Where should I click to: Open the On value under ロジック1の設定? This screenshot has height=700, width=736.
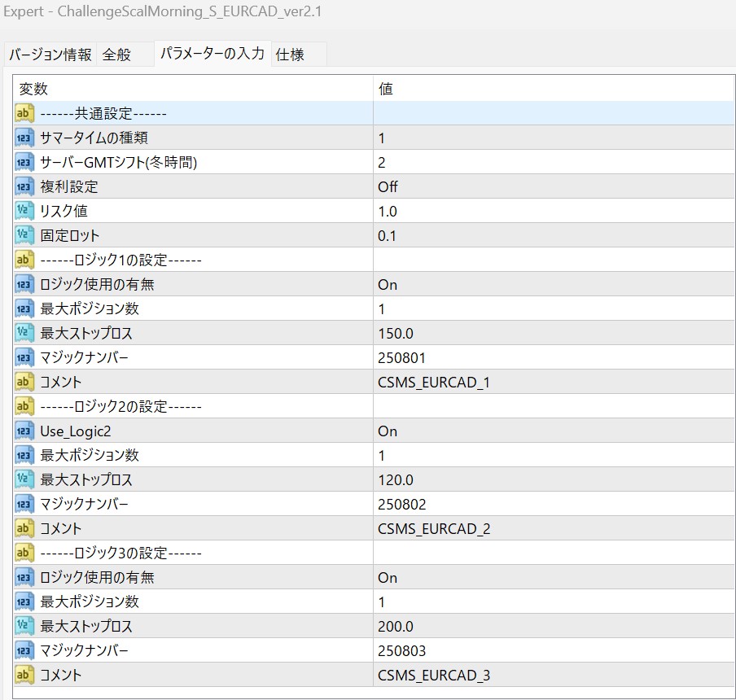tap(388, 284)
